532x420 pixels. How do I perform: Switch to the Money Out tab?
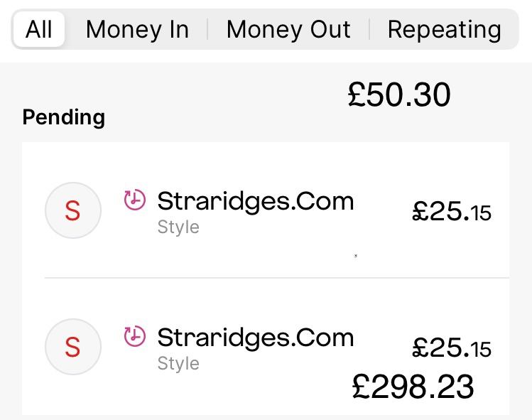point(288,30)
